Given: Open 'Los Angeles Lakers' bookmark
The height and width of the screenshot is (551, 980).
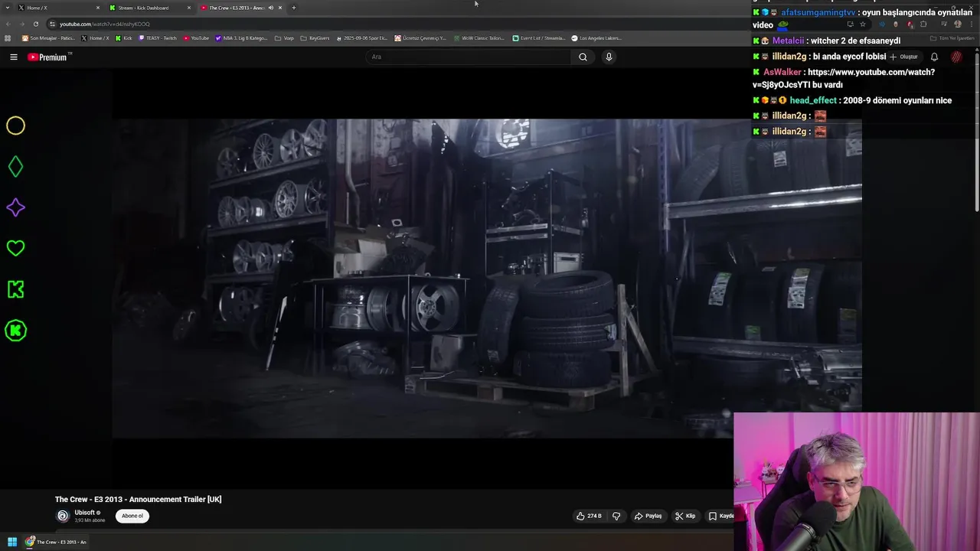Looking at the screenshot, I should click(x=596, y=38).
